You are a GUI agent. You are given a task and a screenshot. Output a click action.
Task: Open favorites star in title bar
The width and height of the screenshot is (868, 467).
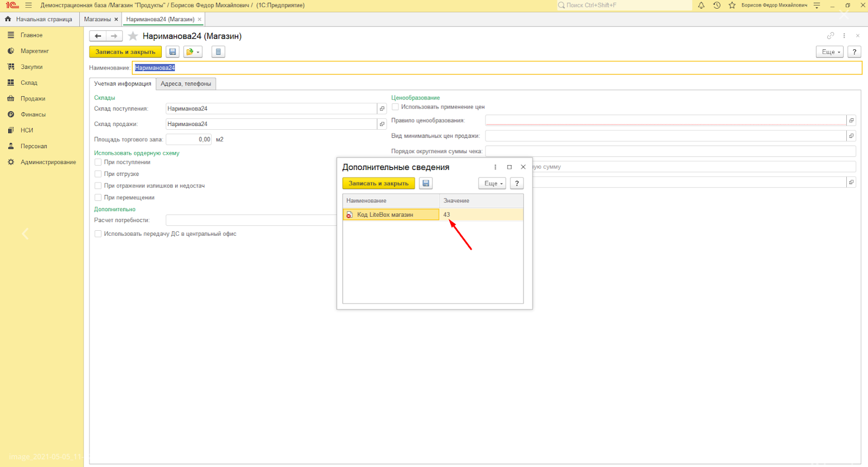pyautogui.click(x=732, y=5)
